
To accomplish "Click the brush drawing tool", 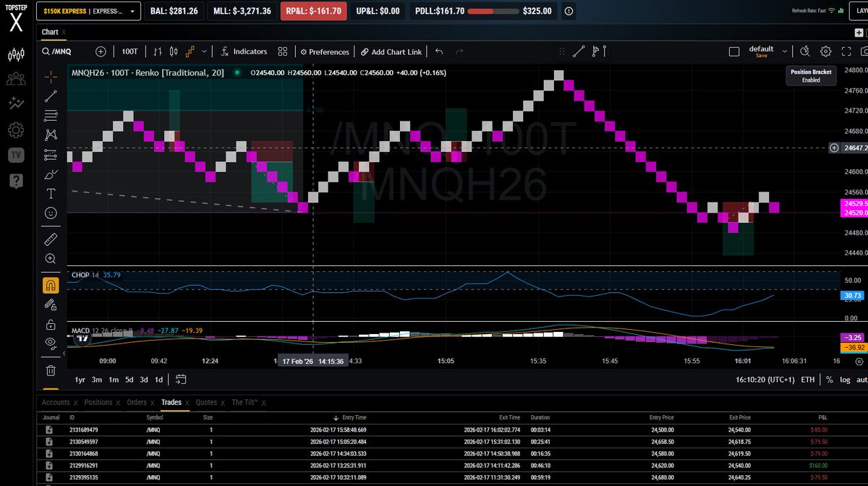I will point(51,174).
